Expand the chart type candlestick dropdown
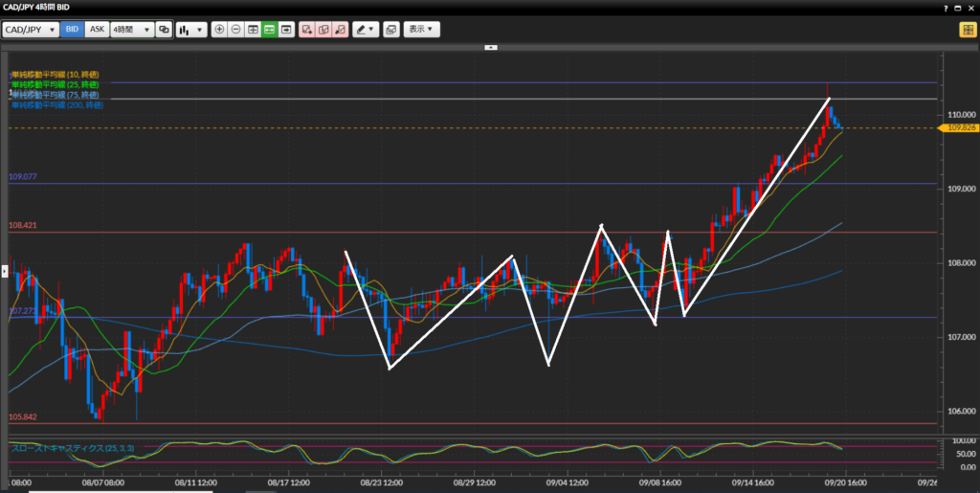The height and width of the screenshot is (493, 980). (x=190, y=30)
